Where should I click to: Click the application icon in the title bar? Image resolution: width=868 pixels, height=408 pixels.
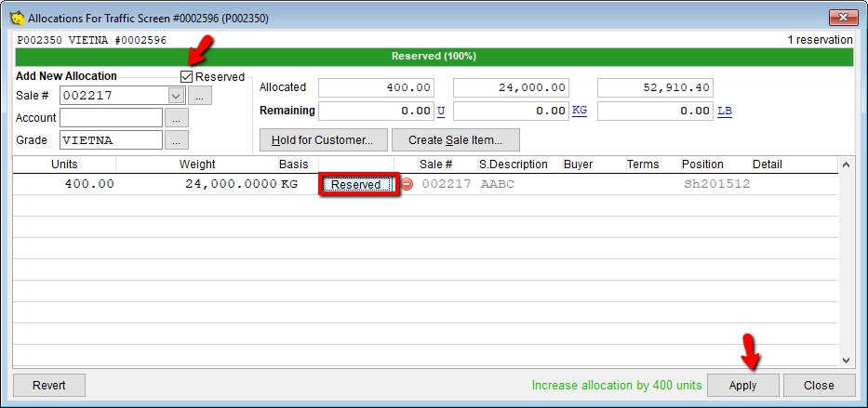(17, 19)
